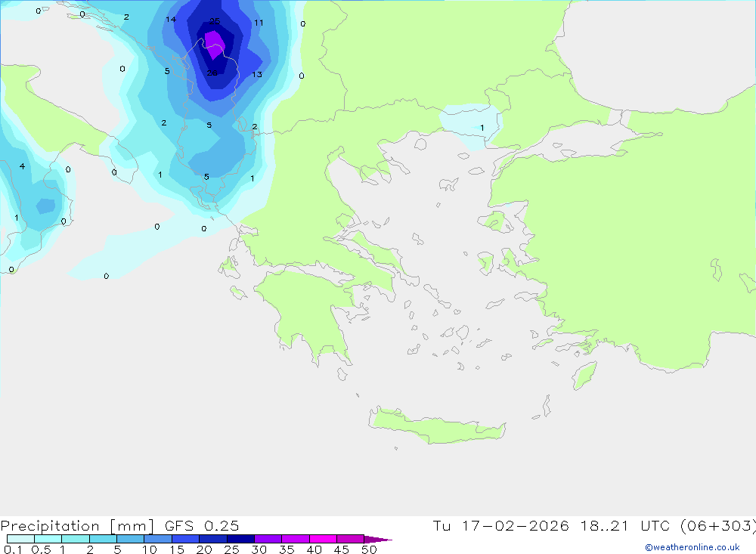Click the '11' precipitation value on the map
756x554 pixels.
tap(259, 23)
